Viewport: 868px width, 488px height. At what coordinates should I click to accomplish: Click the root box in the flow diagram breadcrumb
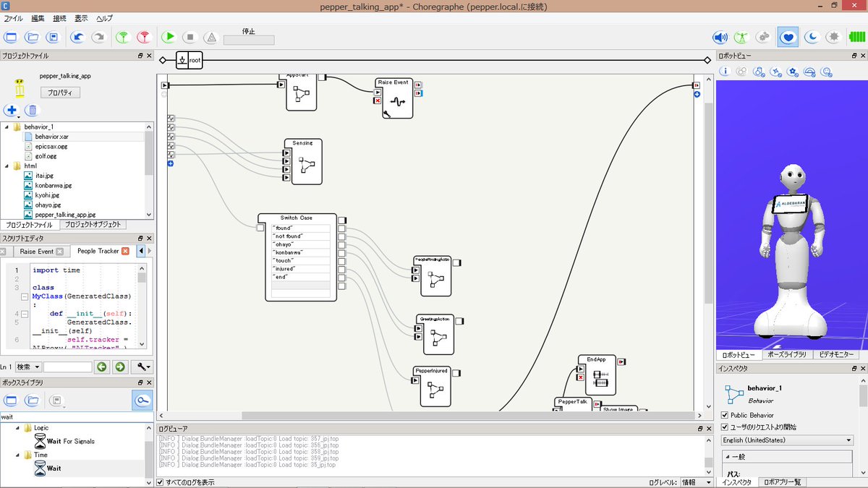coord(190,61)
